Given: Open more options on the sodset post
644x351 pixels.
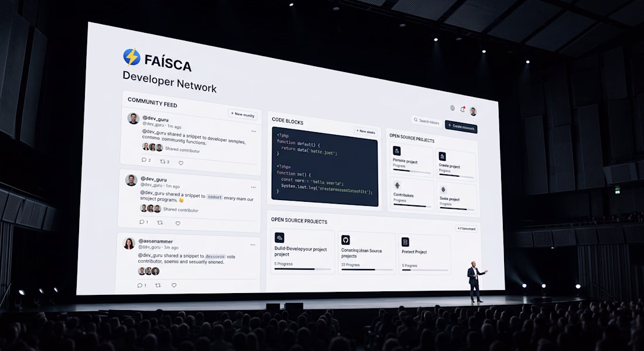Looking at the screenshot, I should [253, 187].
